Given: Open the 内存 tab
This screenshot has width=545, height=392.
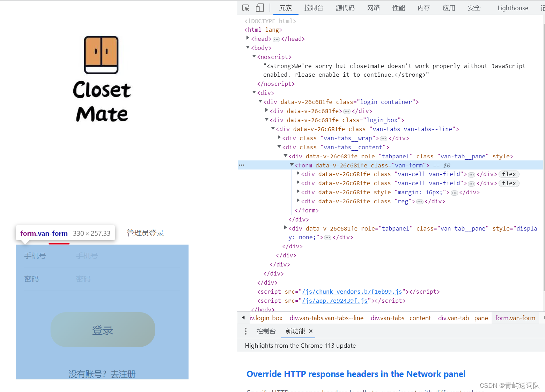Looking at the screenshot, I should coord(424,8).
